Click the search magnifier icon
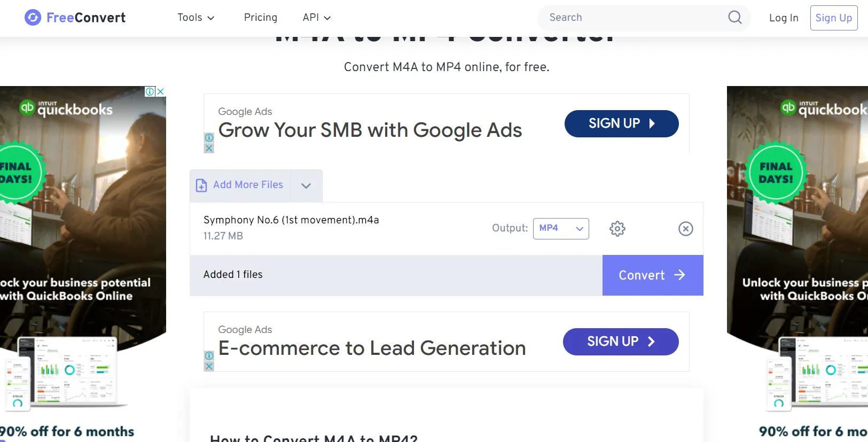 735,18
